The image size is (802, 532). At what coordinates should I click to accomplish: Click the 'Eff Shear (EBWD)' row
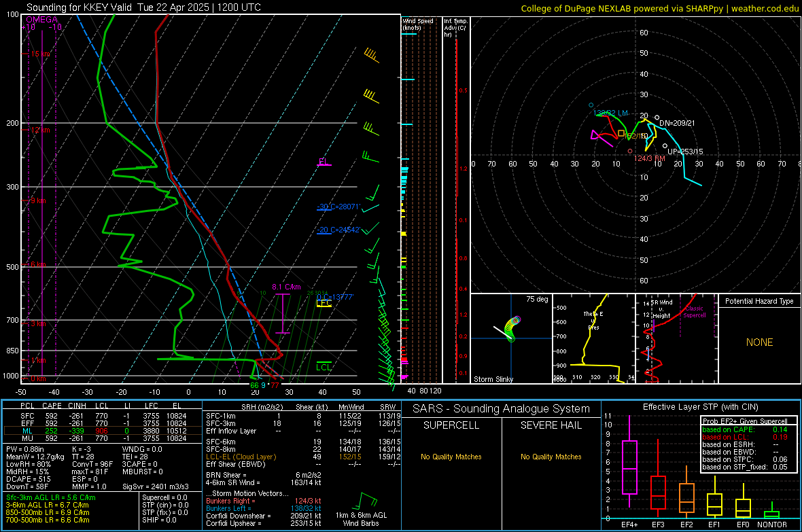pyautogui.click(x=304, y=465)
